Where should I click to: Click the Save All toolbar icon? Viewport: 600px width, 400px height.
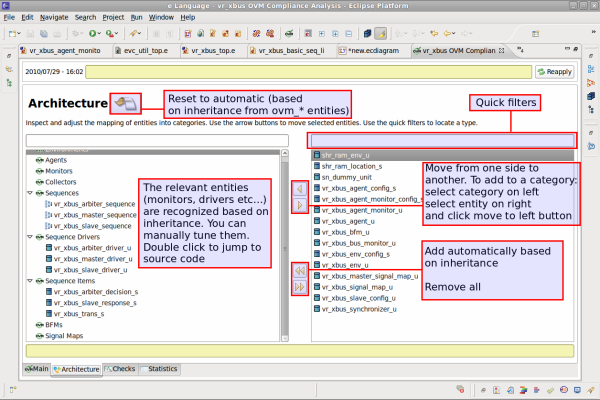44,34
